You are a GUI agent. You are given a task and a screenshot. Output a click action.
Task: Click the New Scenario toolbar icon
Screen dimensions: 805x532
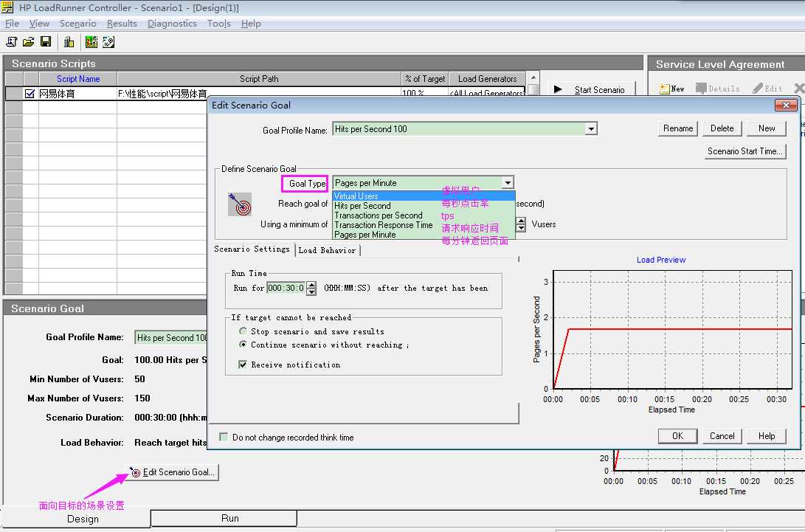click(11, 42)
